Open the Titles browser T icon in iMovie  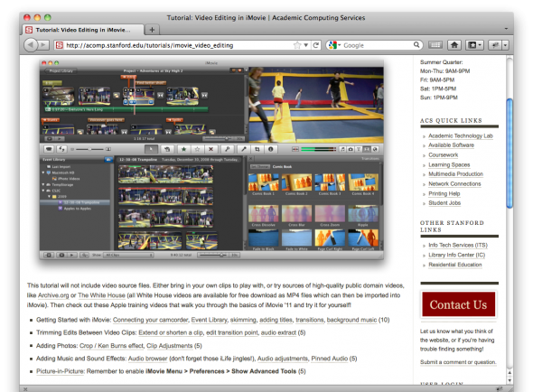click(x=359, y=149)
